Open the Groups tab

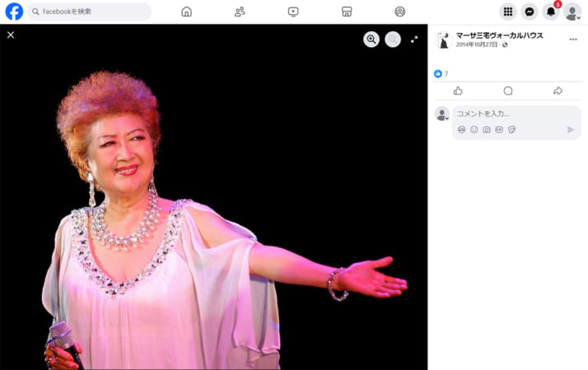click(x=399, y=12)
